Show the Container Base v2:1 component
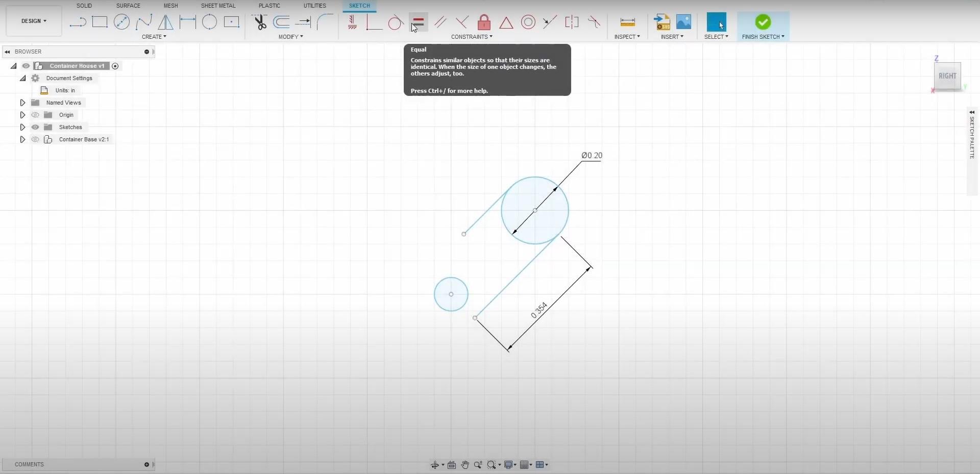The height and width of the screenshot is (474, 980). 35,139
